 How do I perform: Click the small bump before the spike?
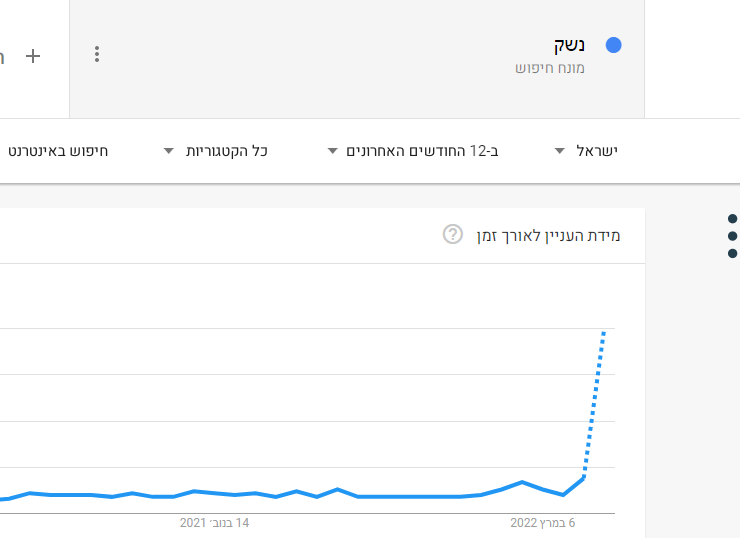tap(522, 482)
